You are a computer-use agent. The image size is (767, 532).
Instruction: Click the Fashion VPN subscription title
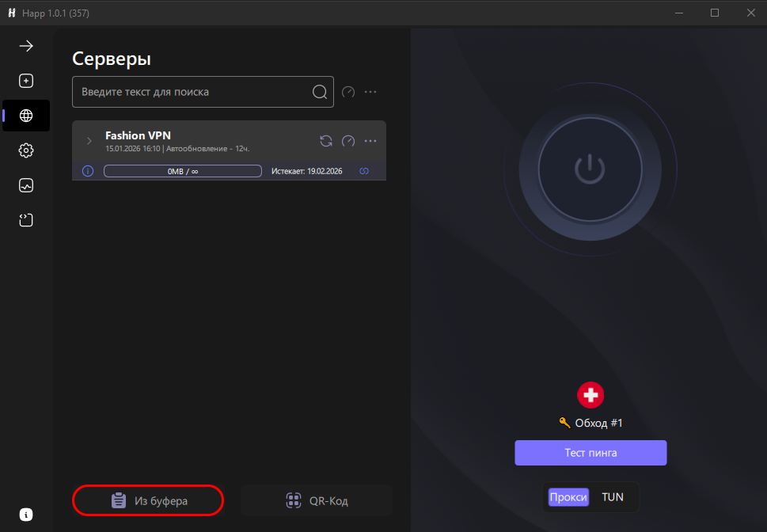tap(138, 135)
